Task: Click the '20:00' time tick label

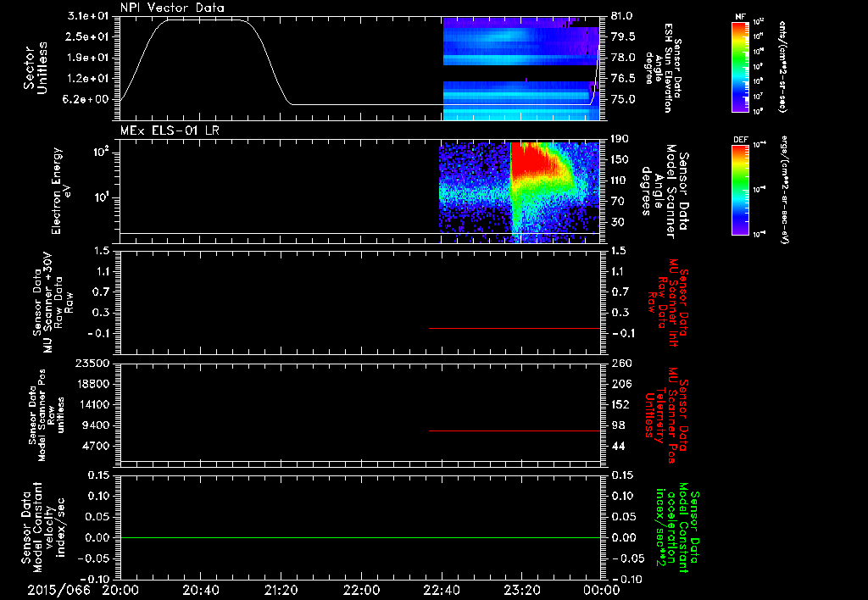Action: [120, 590]
